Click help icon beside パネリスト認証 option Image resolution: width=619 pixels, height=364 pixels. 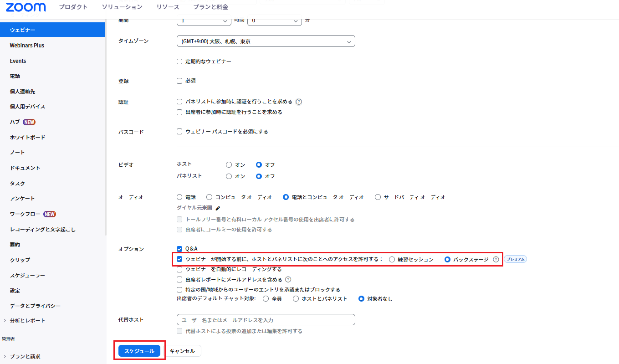click(299, 102)
